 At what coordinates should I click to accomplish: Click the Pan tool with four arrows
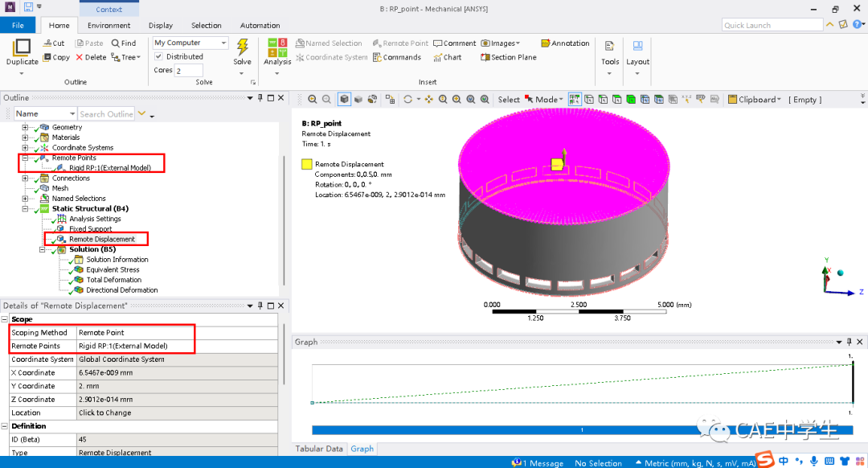point(429,99)
